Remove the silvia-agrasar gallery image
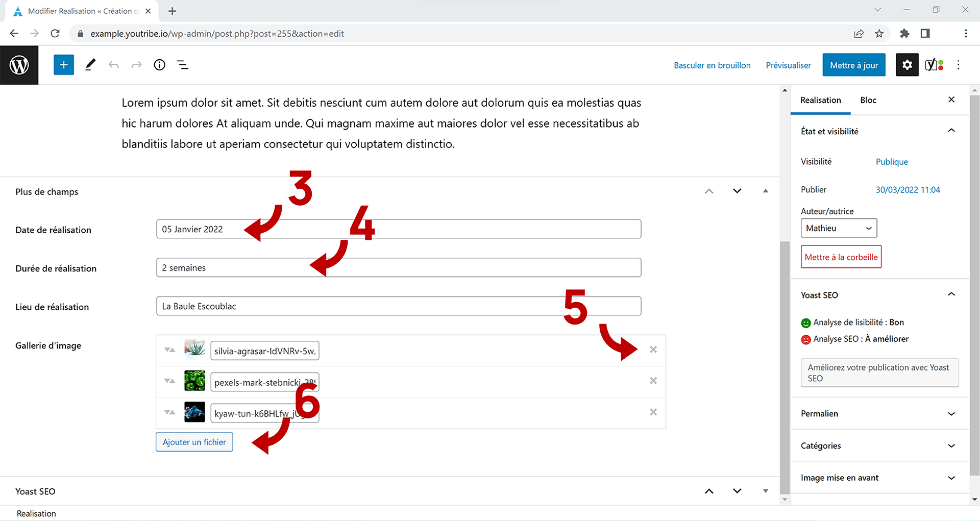 pos(653,350)
